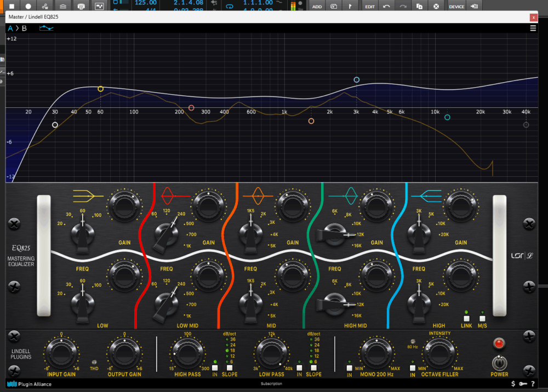548x392 pixels.
Task: Click the red low-mid node on EQ graph
Action: [191, 108]
